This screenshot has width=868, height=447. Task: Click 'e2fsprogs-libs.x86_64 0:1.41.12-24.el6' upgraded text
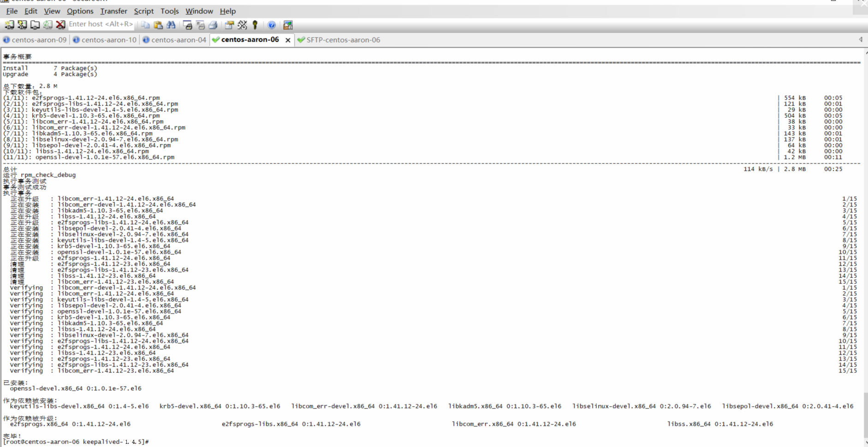tap(291, 424)
